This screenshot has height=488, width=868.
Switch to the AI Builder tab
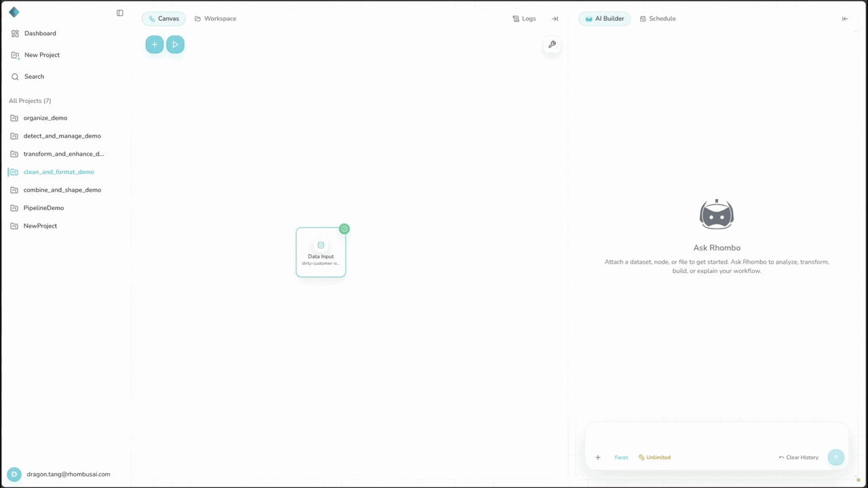coord(604,19)
